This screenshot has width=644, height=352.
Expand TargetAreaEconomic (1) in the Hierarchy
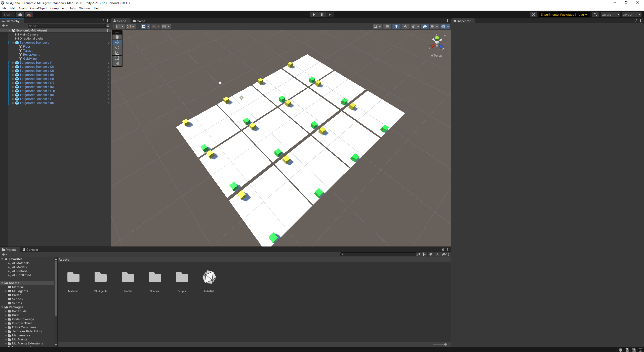(x=13, y=63)
